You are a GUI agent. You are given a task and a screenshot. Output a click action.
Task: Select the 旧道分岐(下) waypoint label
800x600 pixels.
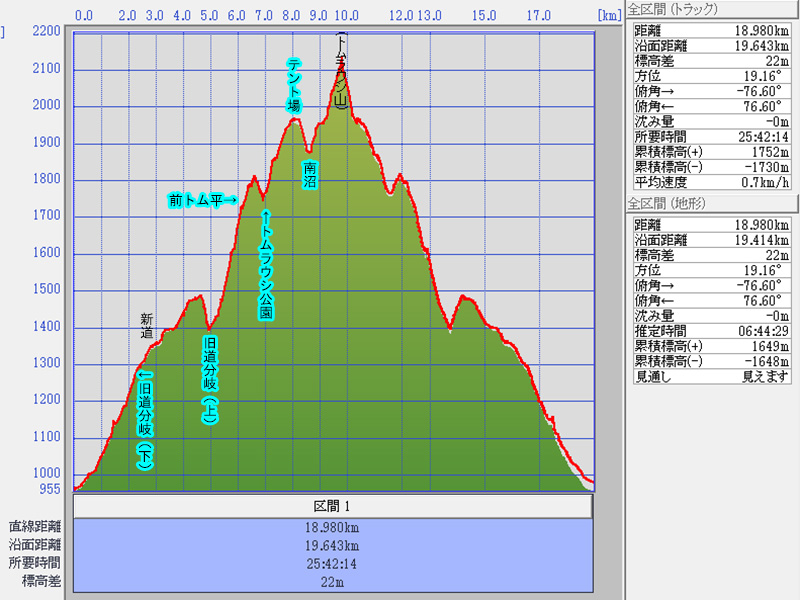tap(145, 420)
